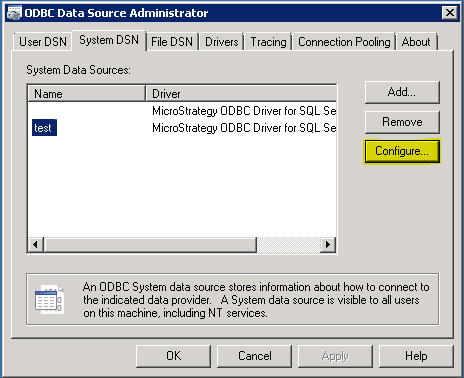
Task: Click the Name column header
Action: coord(87,93)
